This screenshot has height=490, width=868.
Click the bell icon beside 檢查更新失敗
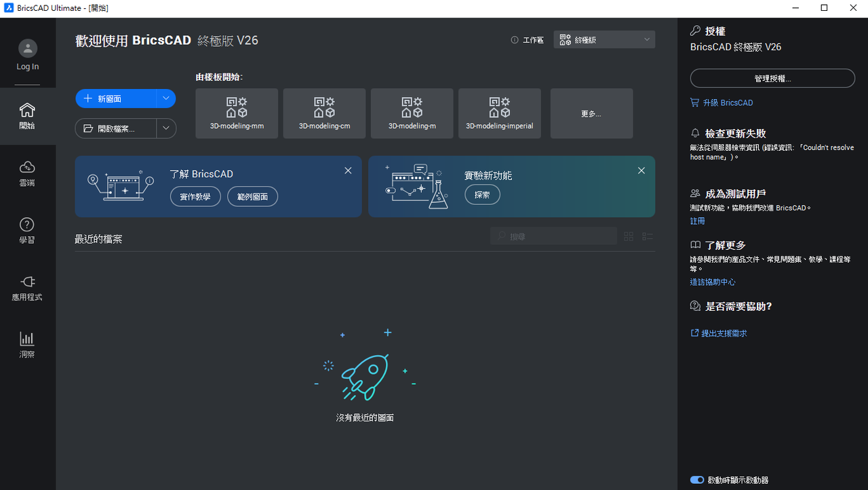coord(695,133)
